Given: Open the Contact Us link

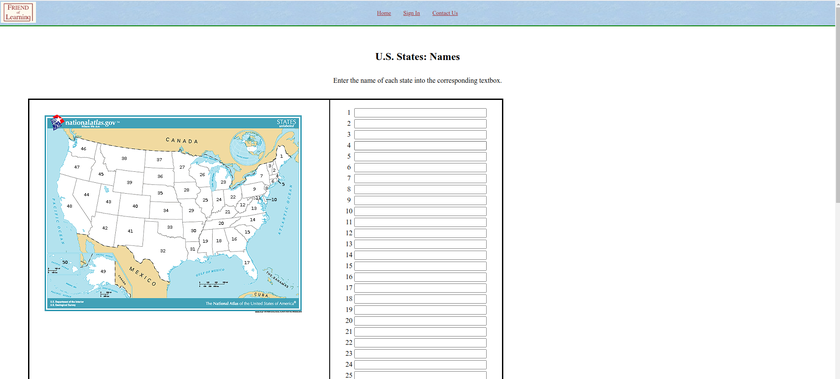Looking at the screenshot, I should [x=445, y=13].
